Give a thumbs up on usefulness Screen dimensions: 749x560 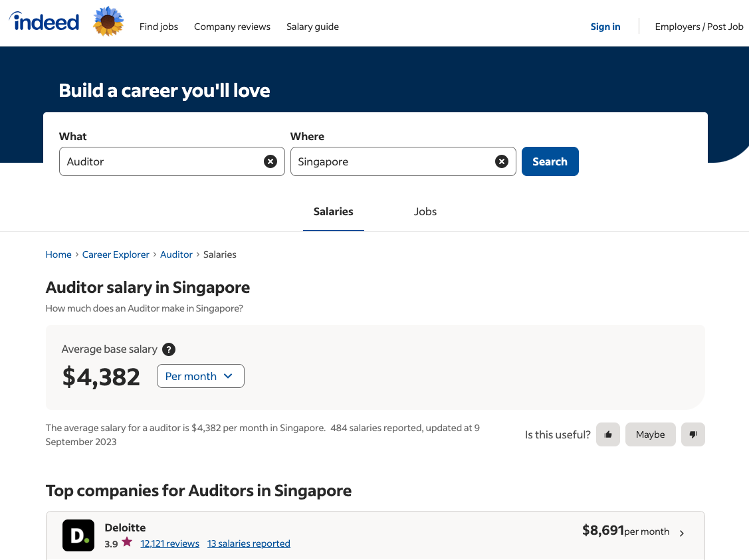[x=608, y=434]
